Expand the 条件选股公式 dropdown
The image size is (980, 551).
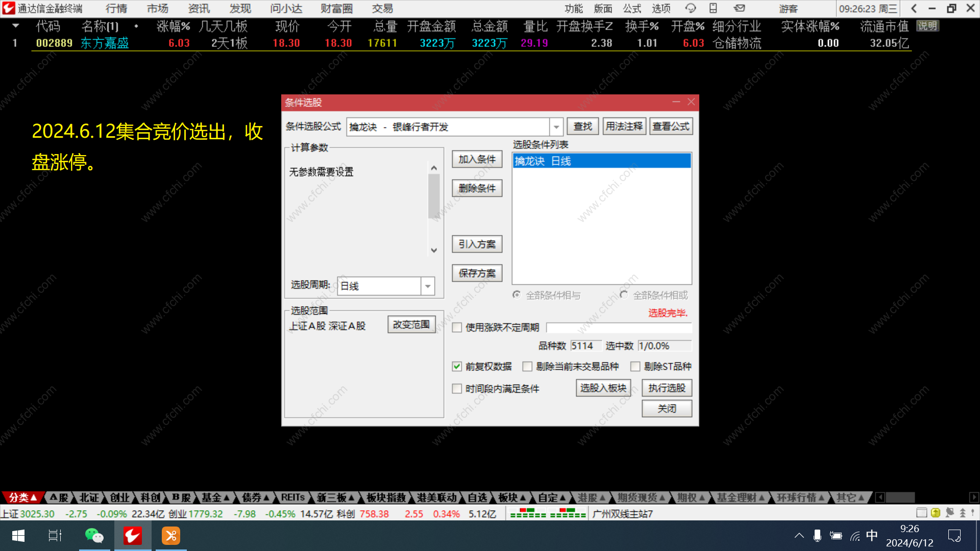[x=556, y=127]
